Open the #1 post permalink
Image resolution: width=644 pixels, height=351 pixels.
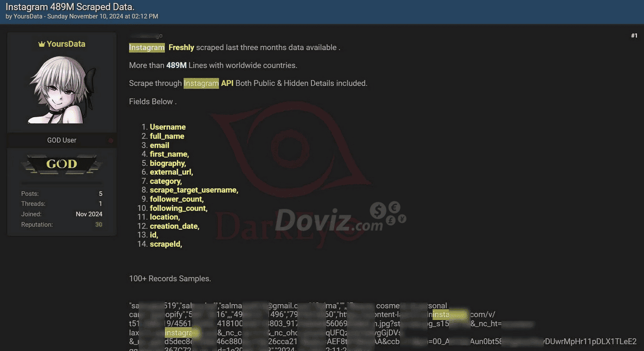634,36
